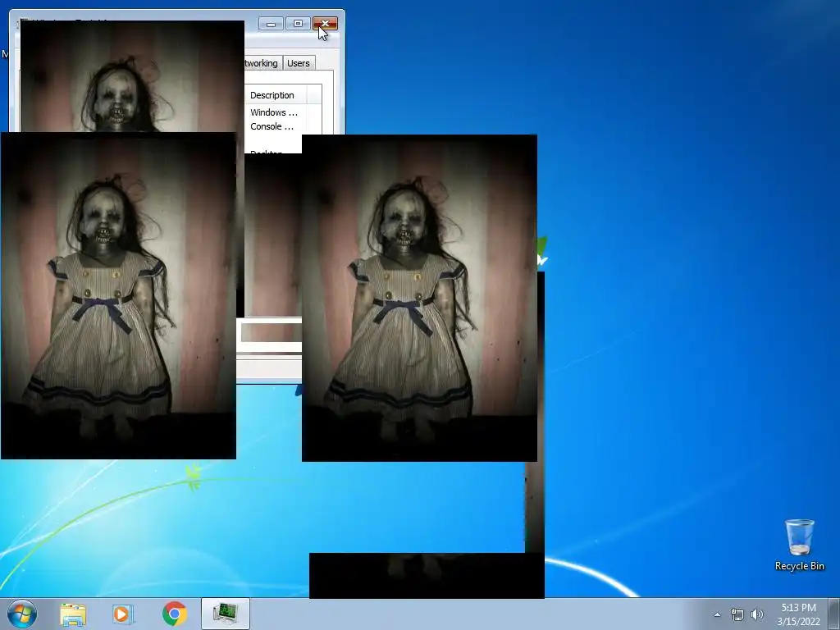Screen dimensions: 840x630
Task: Minimize the Task Manager window
Action: pyautogui.click(x=271, y=24)
